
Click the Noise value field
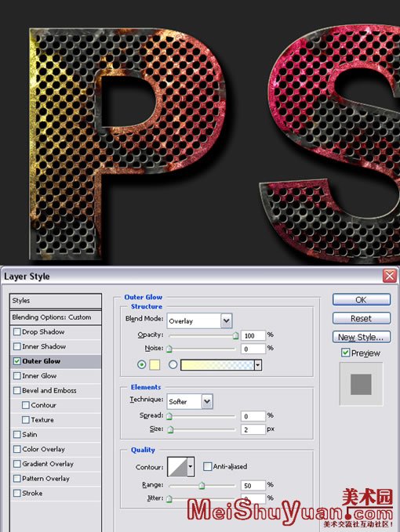coord(253,349)
